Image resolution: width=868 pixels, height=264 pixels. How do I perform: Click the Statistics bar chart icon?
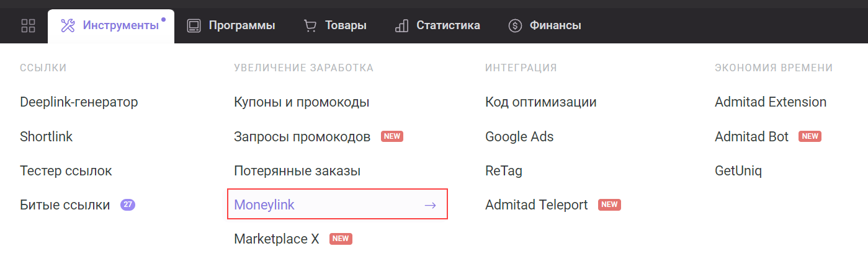401,25
